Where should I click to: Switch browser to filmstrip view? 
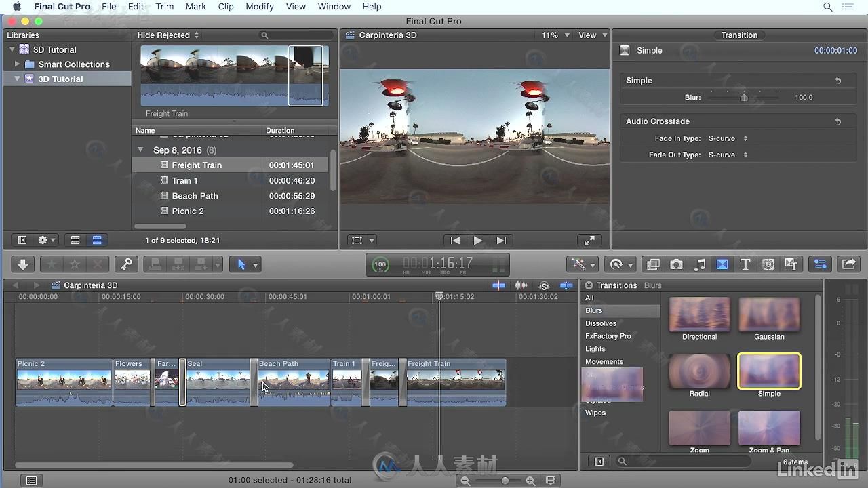click(75, 240)
